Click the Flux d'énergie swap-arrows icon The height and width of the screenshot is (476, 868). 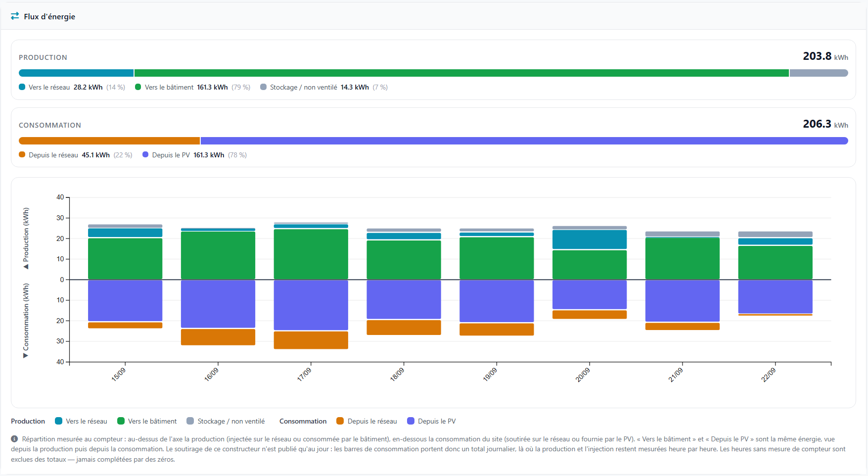pyautogui.click(x=15, y=16)
